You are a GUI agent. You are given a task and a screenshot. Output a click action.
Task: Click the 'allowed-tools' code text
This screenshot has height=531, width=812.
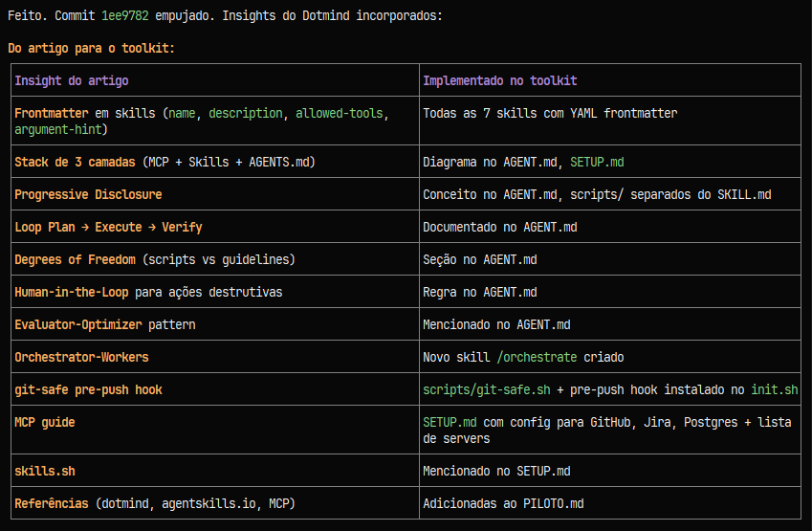point(339,114)
